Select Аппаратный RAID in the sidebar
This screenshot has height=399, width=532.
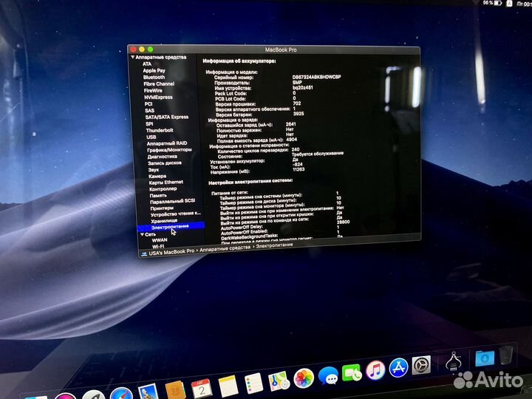(167, 143)
